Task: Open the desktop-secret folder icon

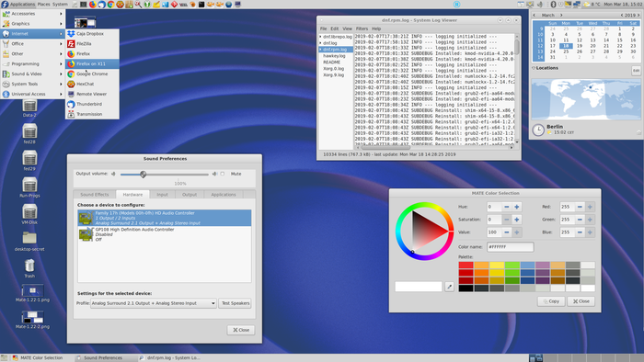Action: (x=29, y=241)
